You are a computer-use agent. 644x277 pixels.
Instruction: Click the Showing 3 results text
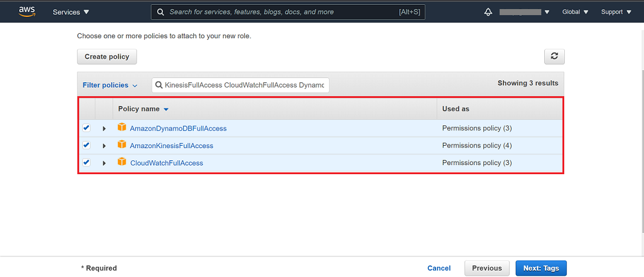pyautogui.click(x=528, y=83)
